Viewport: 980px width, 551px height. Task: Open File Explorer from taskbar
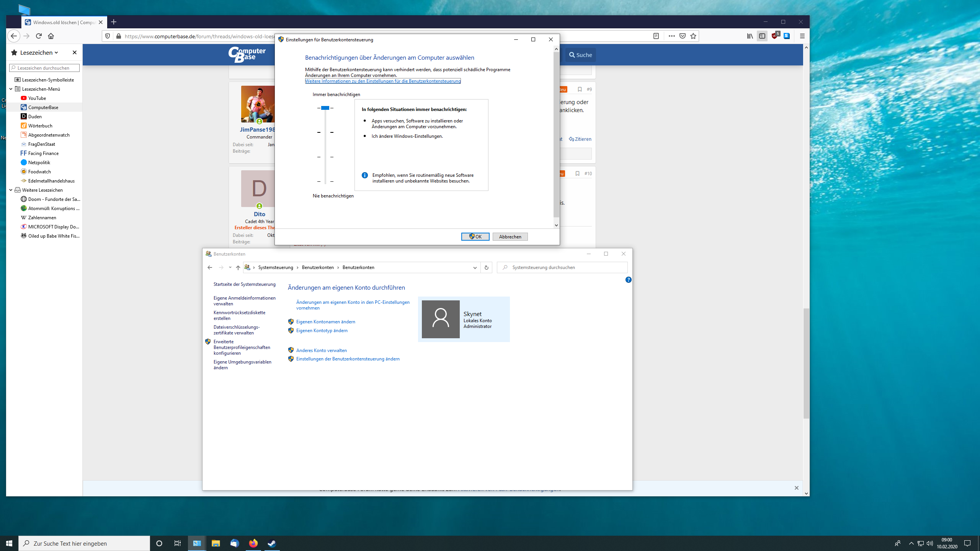[216, 543]
